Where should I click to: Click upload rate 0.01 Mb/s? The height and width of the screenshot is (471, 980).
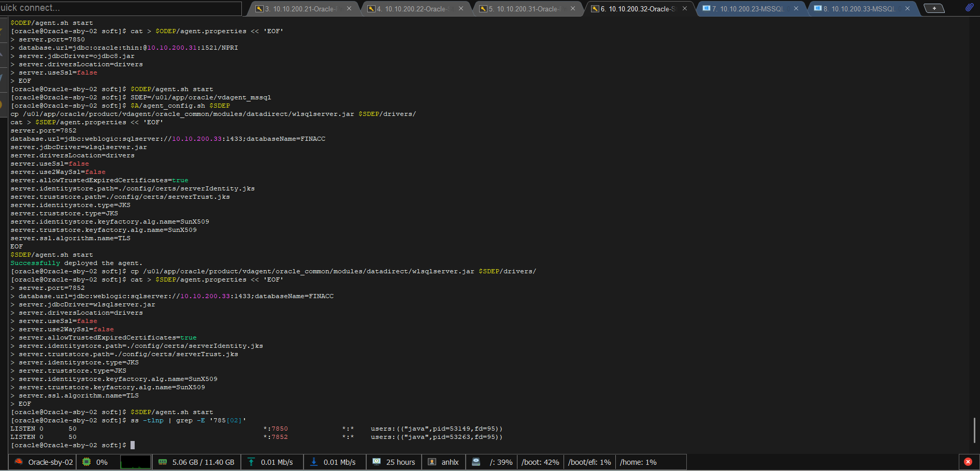277,462
